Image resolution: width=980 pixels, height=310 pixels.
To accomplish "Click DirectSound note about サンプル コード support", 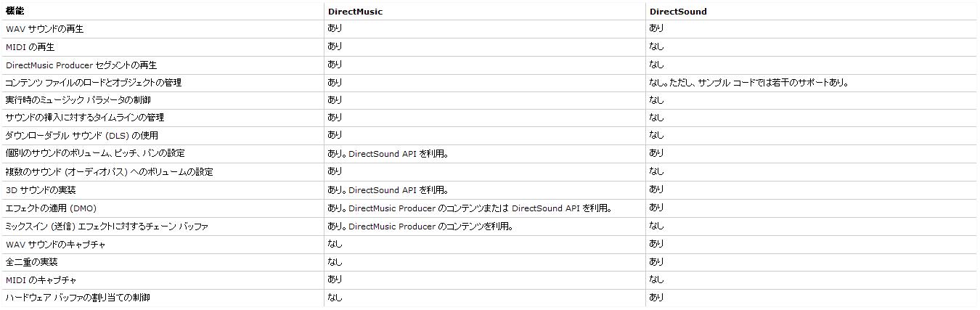I will coord(748,83).
